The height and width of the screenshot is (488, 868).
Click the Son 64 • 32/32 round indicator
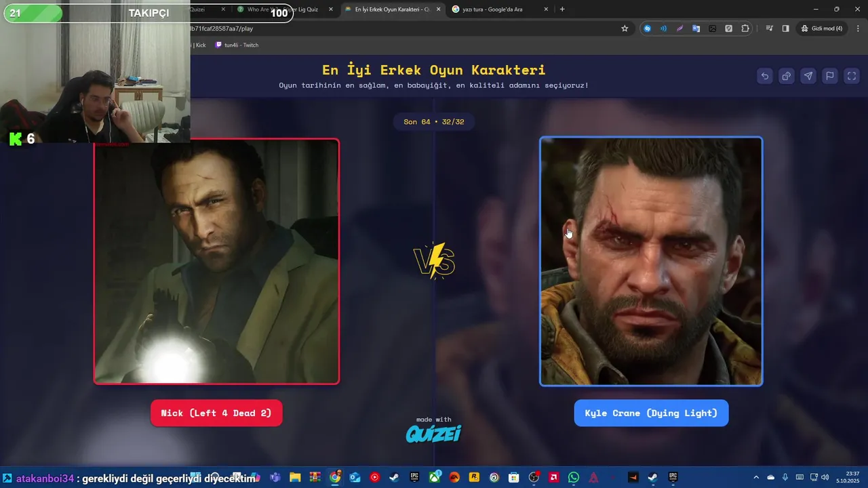(x=434, y=122)
